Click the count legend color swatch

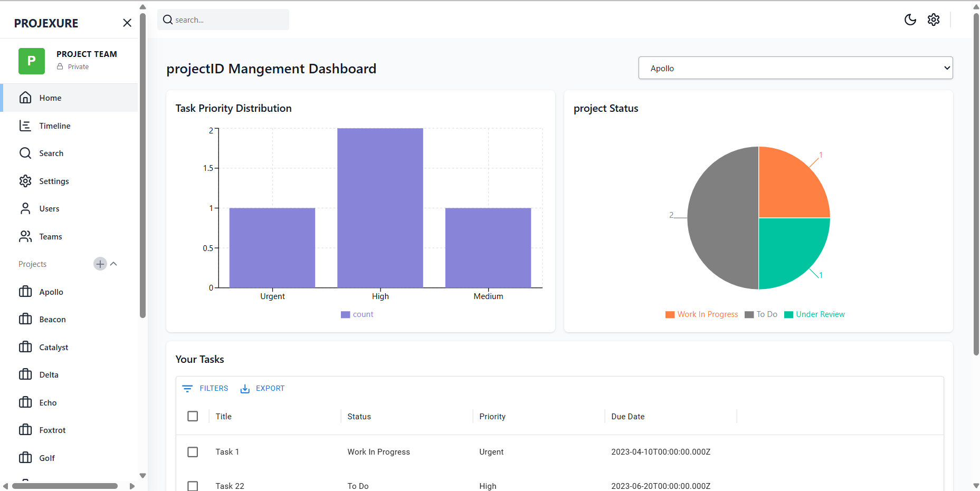[346, 314]
